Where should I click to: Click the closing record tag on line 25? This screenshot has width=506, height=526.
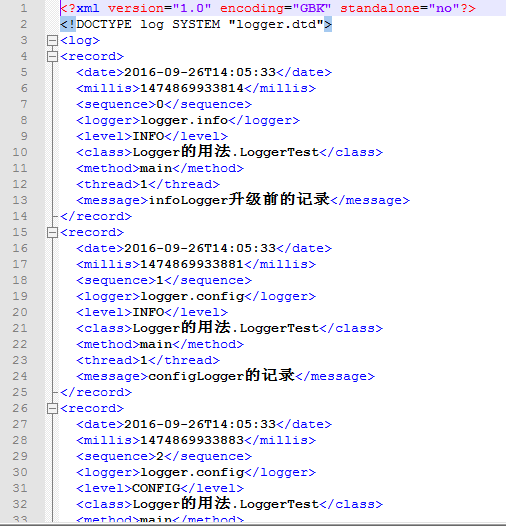pos(96,392)
